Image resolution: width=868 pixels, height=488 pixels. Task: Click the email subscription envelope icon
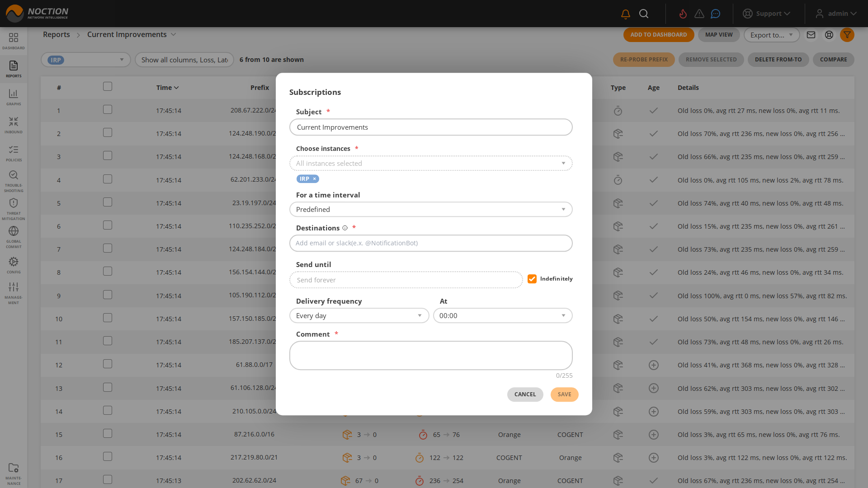811,35
